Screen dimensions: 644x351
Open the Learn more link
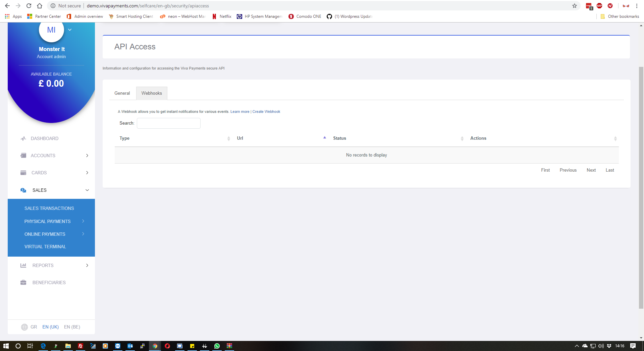tap(240, 112)
